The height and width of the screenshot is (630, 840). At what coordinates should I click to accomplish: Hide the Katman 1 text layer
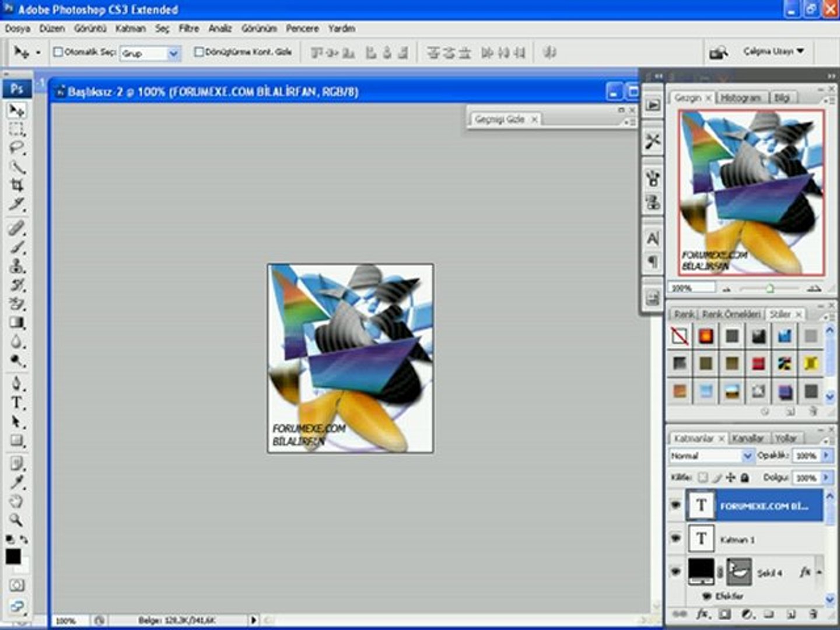tap(676, 538)
